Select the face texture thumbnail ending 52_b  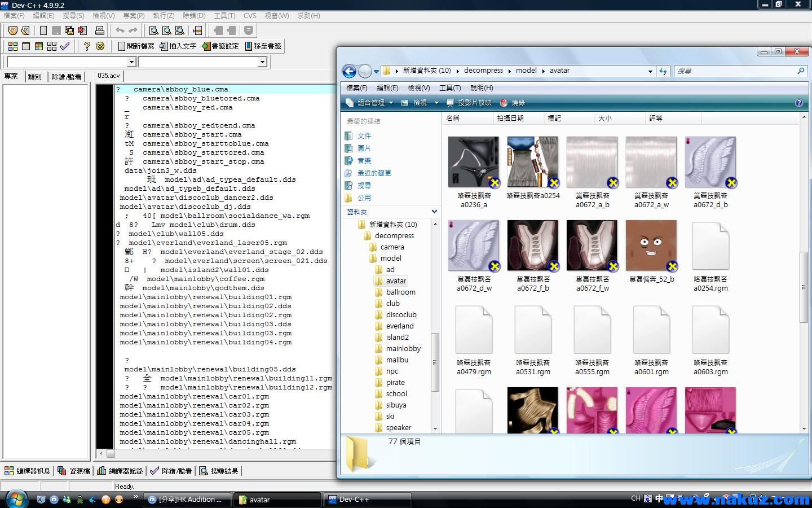pos(651,246)
